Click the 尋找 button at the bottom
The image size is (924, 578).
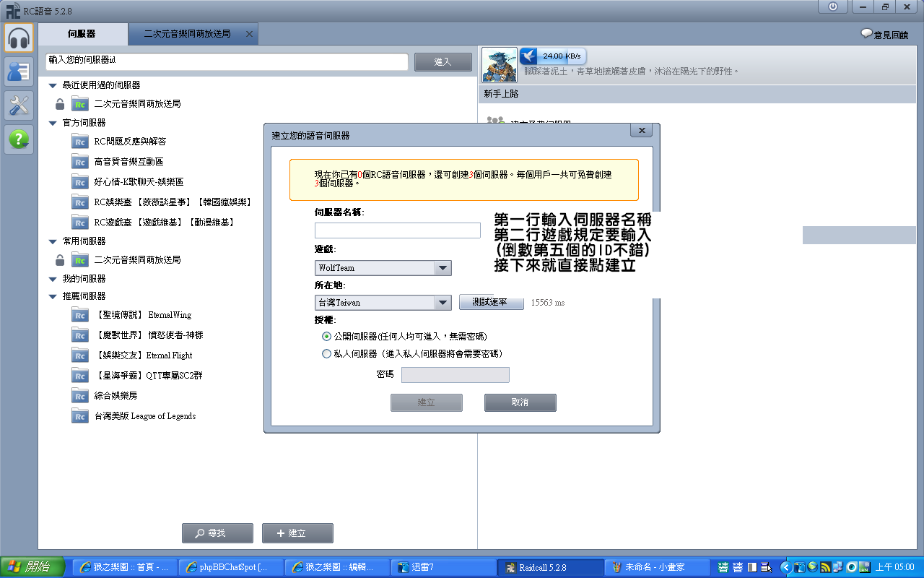point(217,533)
